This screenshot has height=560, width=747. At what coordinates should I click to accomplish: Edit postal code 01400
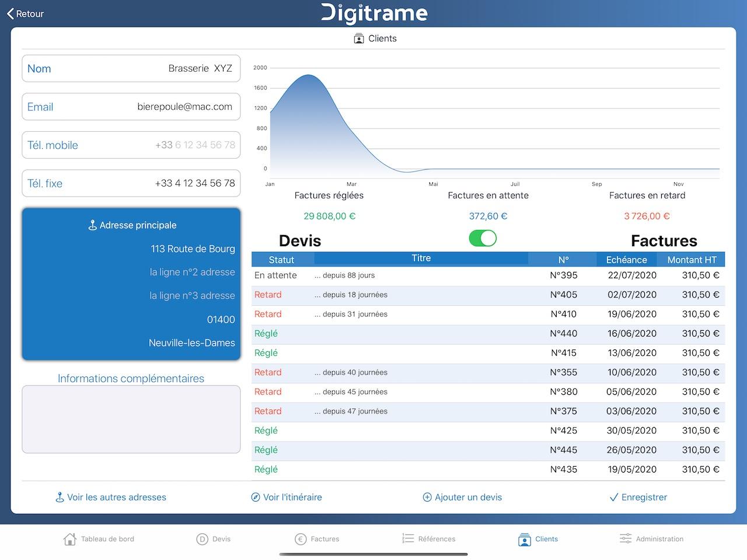(x=221, y=320)
